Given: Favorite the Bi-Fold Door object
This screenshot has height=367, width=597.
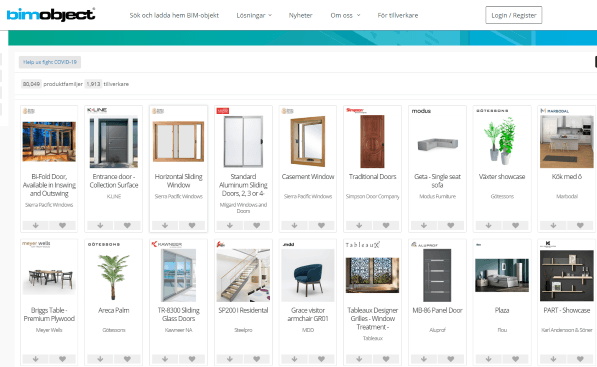Looking at the screenshot, I should click(x=62, y=225).
